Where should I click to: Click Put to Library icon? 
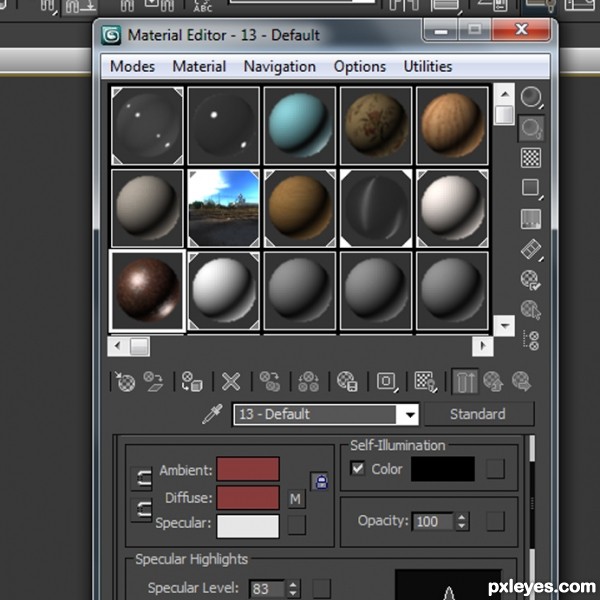pos(347,382)
